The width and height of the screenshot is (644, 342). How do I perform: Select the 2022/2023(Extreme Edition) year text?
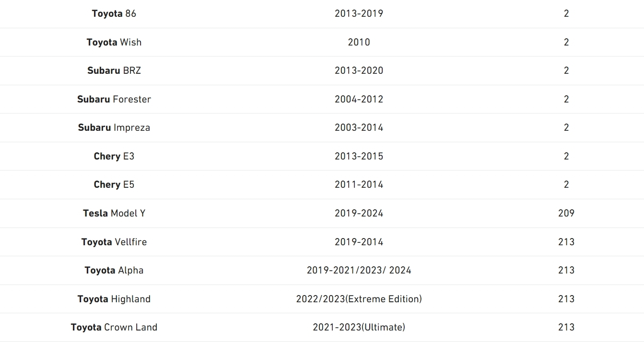click(x=359, y=299)
